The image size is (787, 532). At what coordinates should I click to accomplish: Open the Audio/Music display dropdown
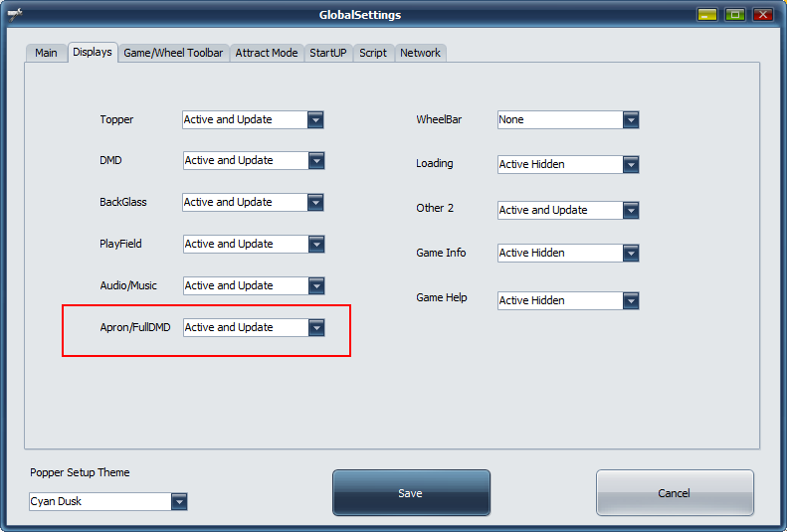click(x=315, y=285)
